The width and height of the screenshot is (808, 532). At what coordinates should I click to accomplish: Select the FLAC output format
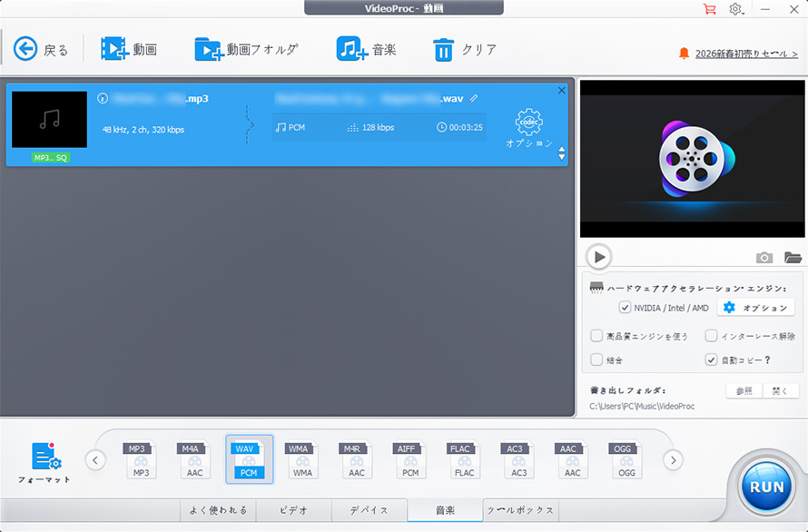463,459
